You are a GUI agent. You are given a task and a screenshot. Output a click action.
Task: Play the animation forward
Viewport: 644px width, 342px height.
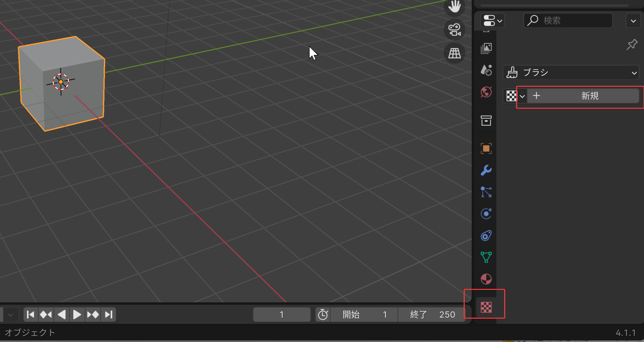(x=77, y=315)
